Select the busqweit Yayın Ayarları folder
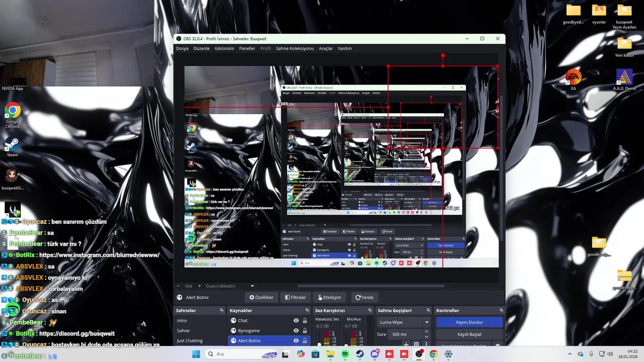The width and height of the screenshot is (644, 362). 624,17
